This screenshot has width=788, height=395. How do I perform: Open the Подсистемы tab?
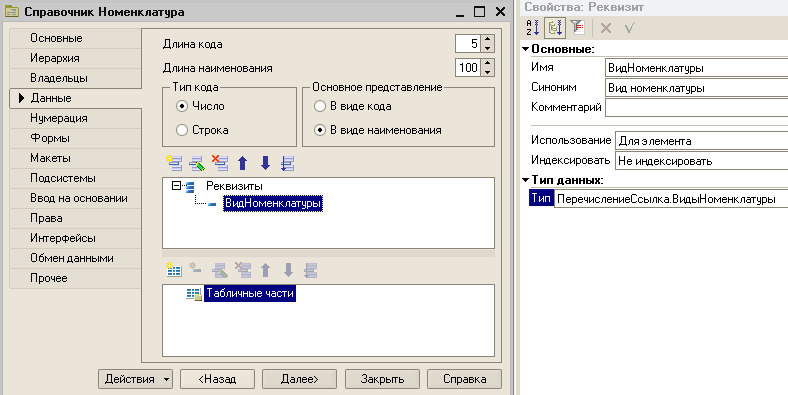[75, 178]
